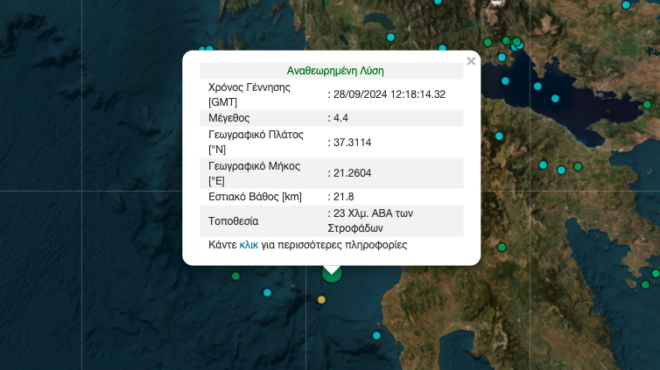Select the cyan marker on land just right of the latitude row
Viewport: 660px width, 370px height.
click(x=499, y=136)
